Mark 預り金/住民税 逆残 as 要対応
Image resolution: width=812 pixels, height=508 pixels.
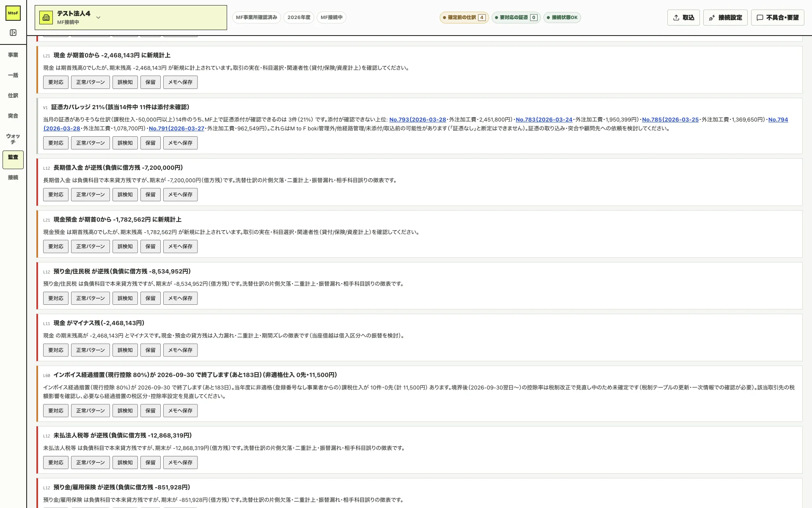coord(56,298)
